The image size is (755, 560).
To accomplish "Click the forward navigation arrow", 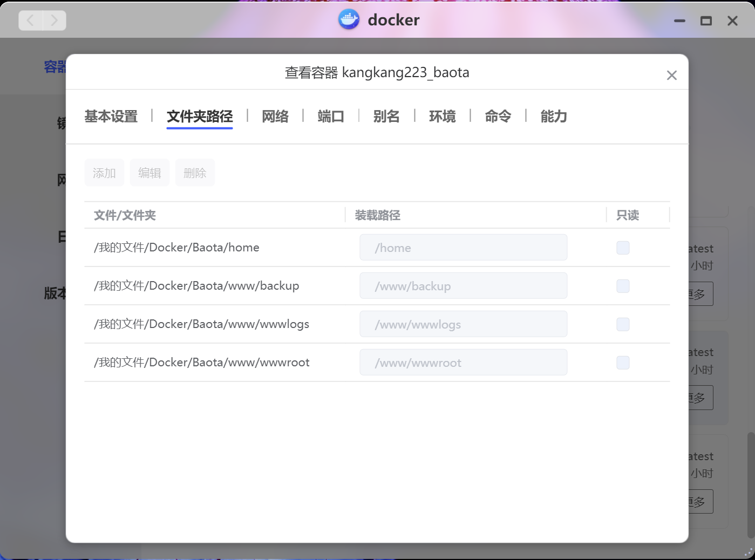I will 54,21.
